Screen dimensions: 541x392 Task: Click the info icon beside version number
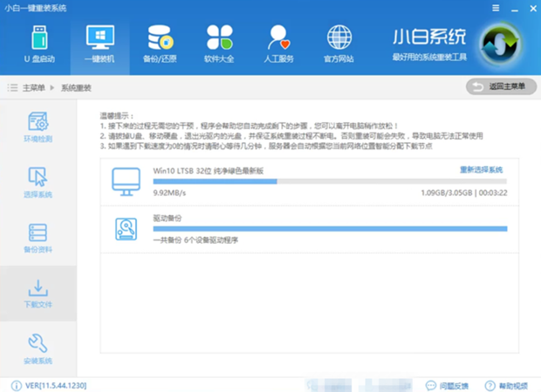pos(17,385)
